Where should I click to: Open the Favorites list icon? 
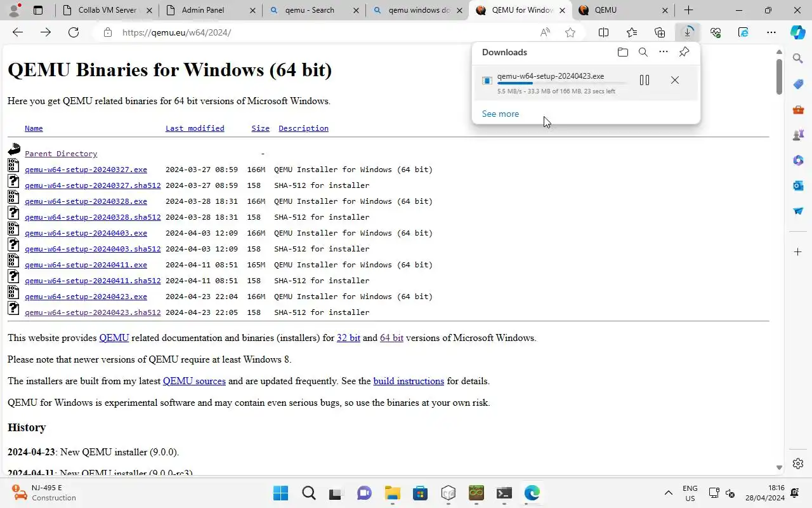click(x=632, y=32)
